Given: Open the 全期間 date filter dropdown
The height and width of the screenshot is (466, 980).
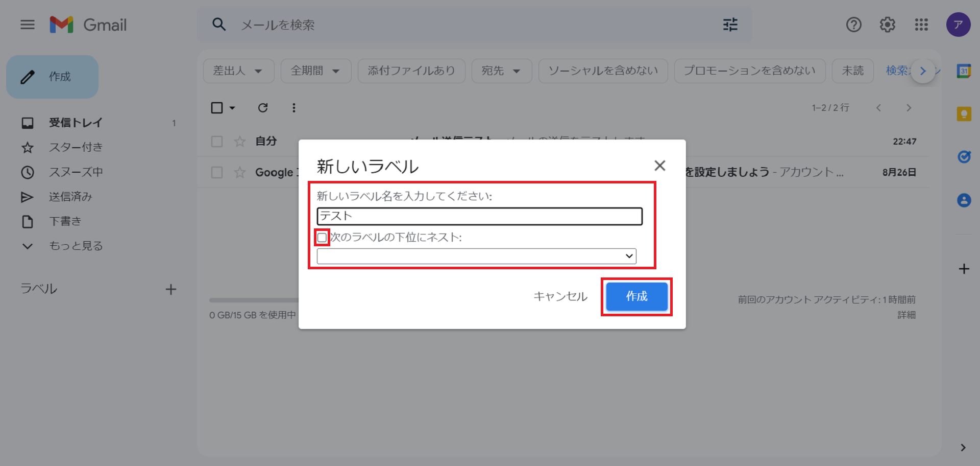Looking at the screenshot, I should click(x=315, y=71).
